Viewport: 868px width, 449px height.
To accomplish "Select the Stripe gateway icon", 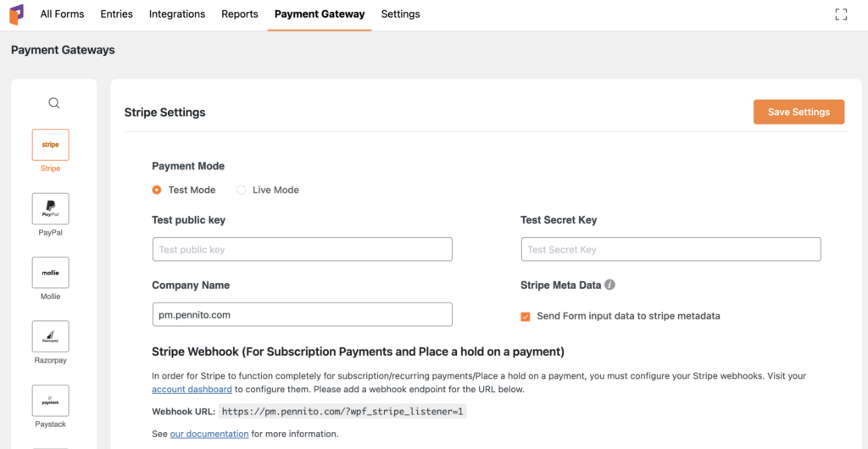I will click(50, 145).
